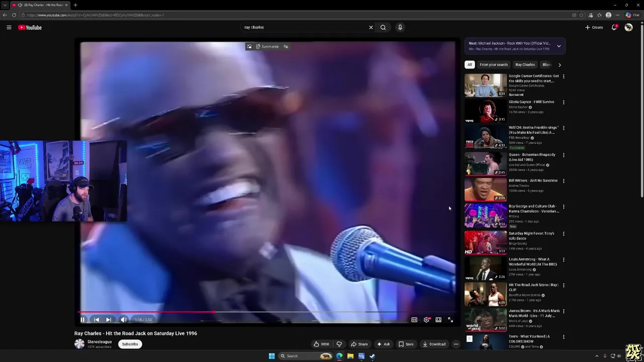
Task: Add this page to favorites star
Action: pos(582,15)
